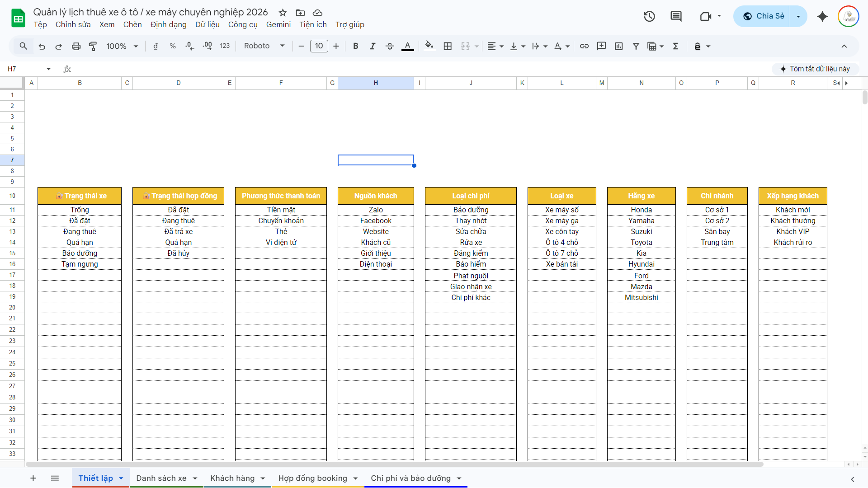Click the insert link icon

[584, 46]
